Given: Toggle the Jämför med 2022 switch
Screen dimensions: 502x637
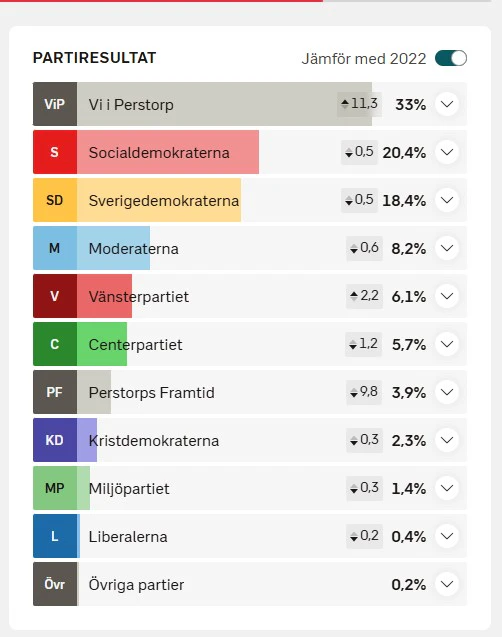Looking at the screenshot, I should pyautogui.click(x=451, y=58).
